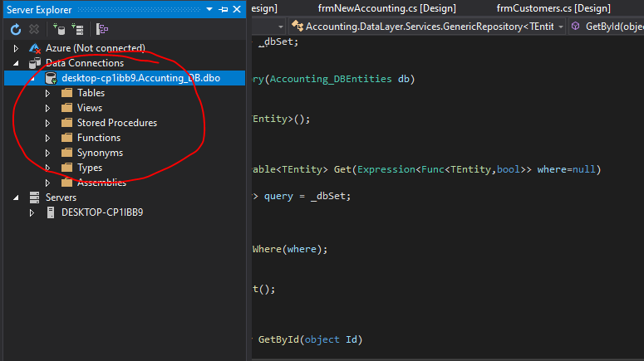This screenshot has width=644, height=361.
Task: Click the Stop Refresh X icon
Action: [34, 29]
